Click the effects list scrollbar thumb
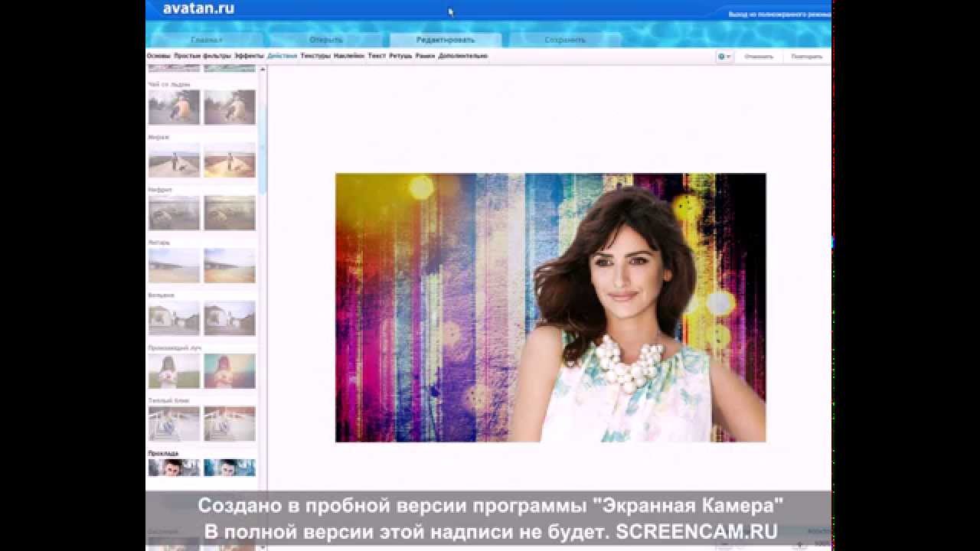 tap(263, 149)
